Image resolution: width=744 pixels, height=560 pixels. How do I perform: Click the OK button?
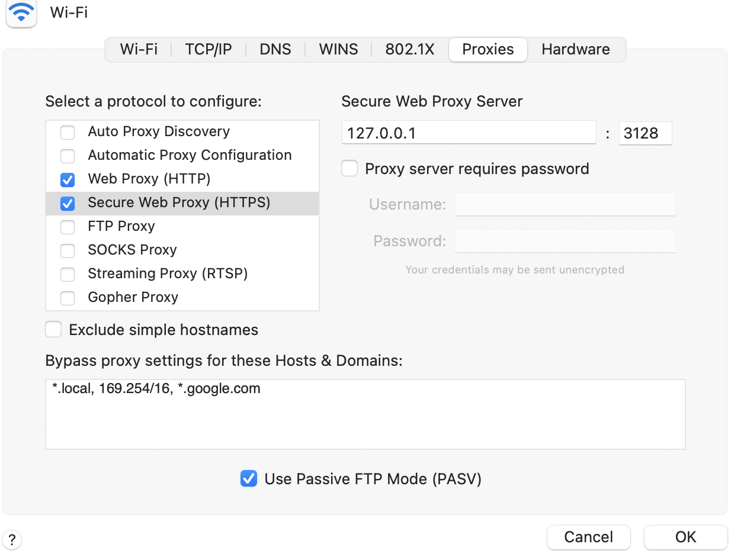685,537
